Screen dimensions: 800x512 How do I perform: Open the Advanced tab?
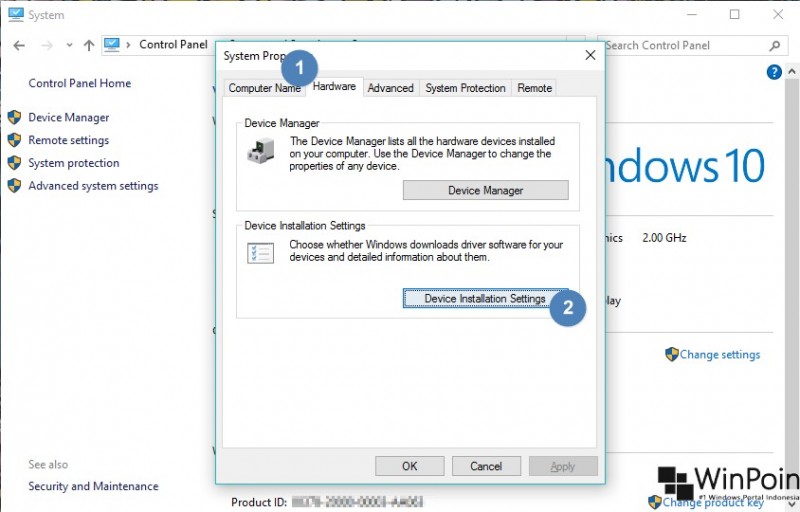tap(391, 88)
